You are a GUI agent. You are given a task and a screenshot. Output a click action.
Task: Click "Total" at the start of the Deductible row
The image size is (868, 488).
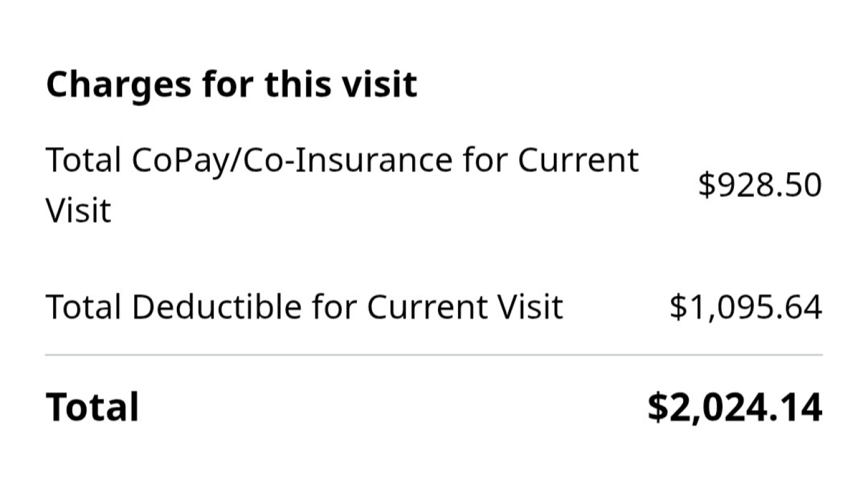point(83,306)
